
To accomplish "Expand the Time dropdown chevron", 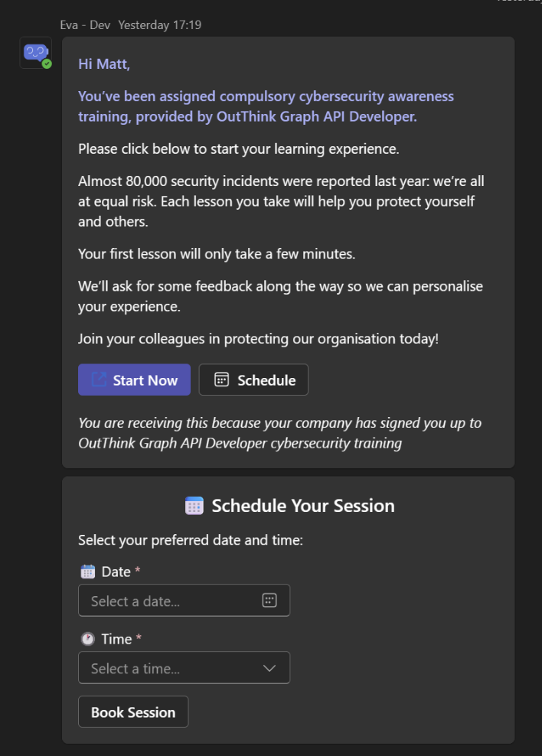I will pos(269,668).
